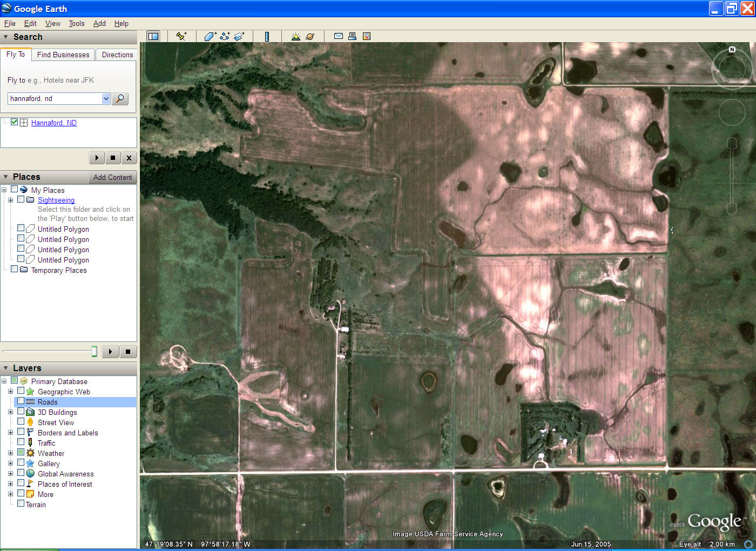This screenshot has height=551, width=756.
Task: Toggle the My Places checkbox
Action: pos(14,190)
